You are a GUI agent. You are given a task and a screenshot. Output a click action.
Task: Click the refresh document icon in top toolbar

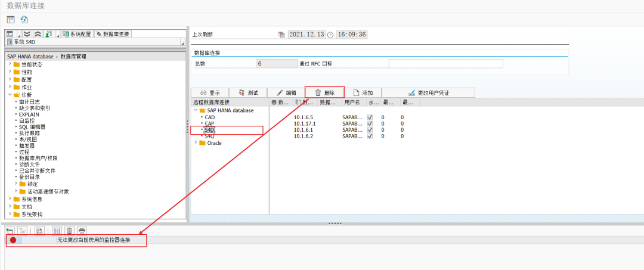(24, 19)
